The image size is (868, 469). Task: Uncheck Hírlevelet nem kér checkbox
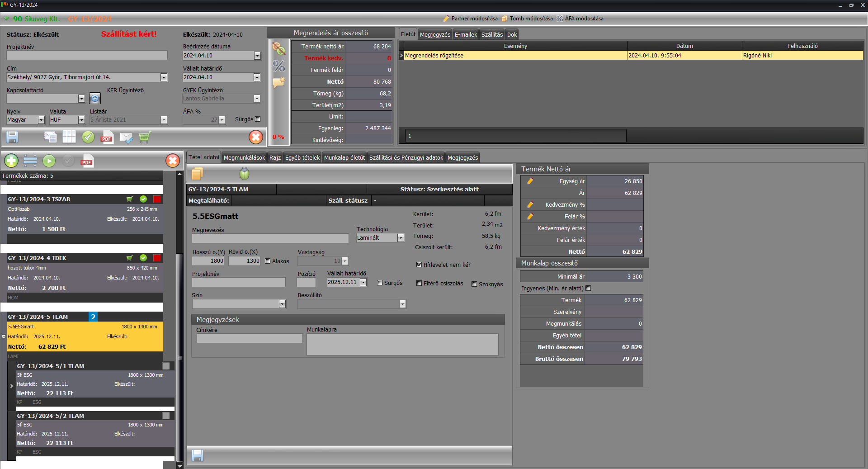tap(419, 265)
